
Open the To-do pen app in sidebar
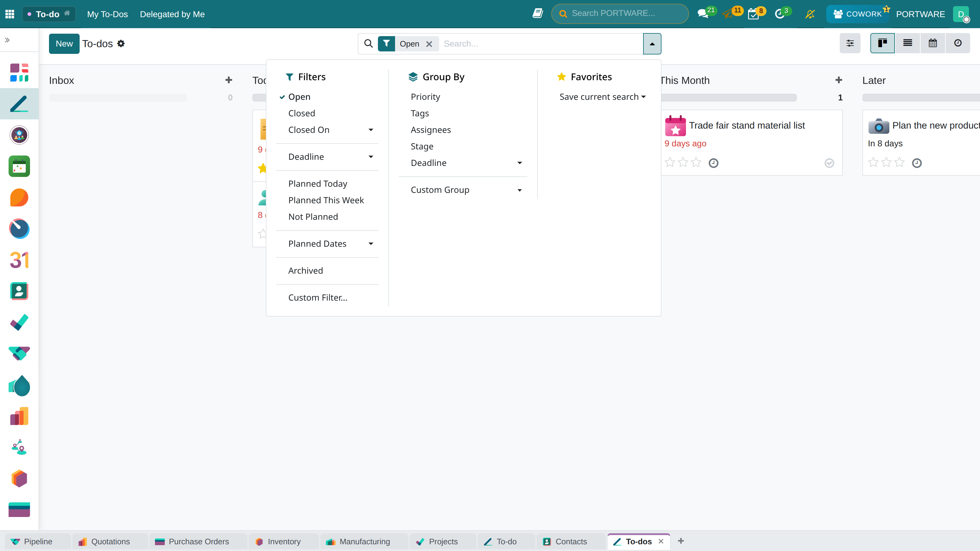point(19,104)
